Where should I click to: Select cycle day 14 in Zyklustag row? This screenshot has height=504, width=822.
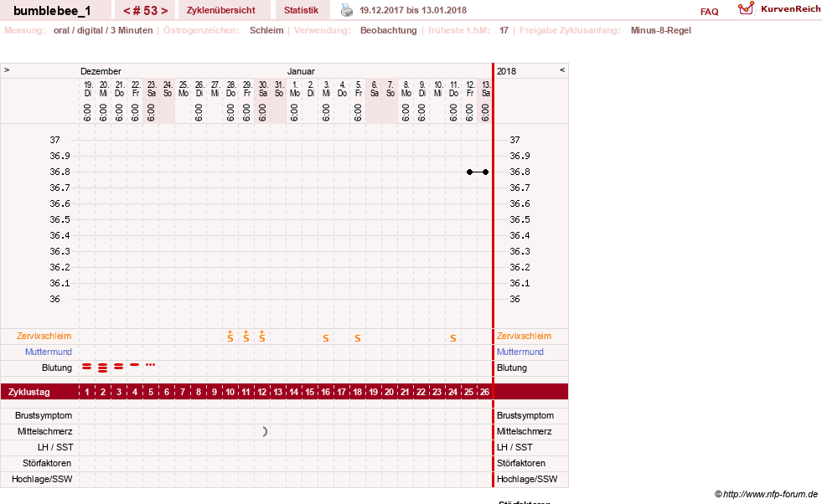coord(293,392)
